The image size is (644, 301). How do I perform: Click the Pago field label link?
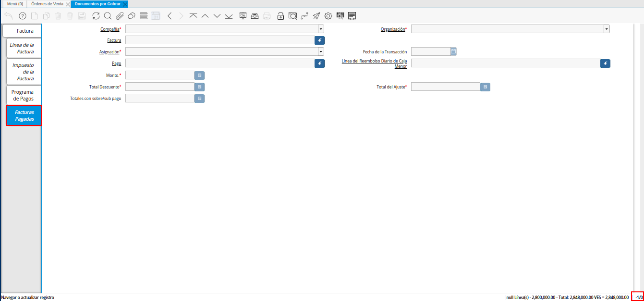(117, 63)
